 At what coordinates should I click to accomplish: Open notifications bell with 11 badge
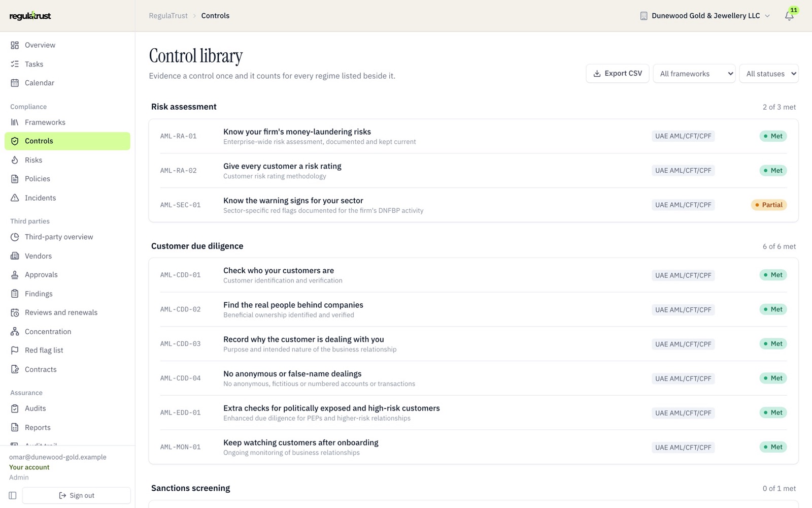point(789,16)
